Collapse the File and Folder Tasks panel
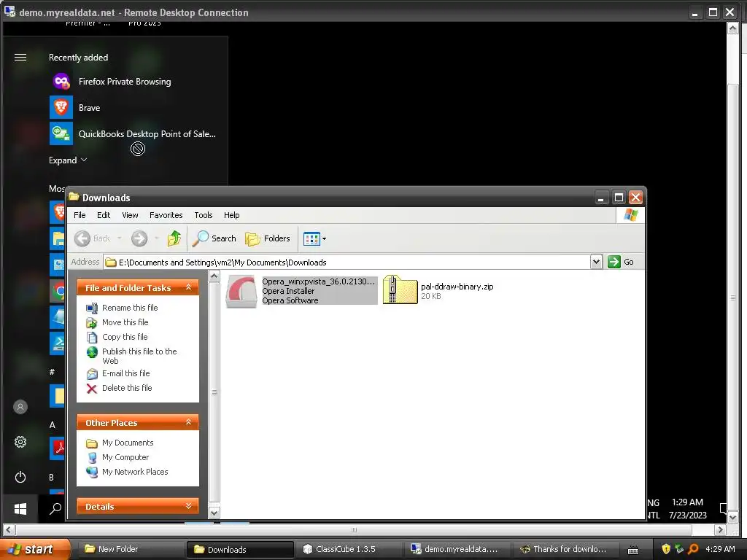 coord(189,287)
